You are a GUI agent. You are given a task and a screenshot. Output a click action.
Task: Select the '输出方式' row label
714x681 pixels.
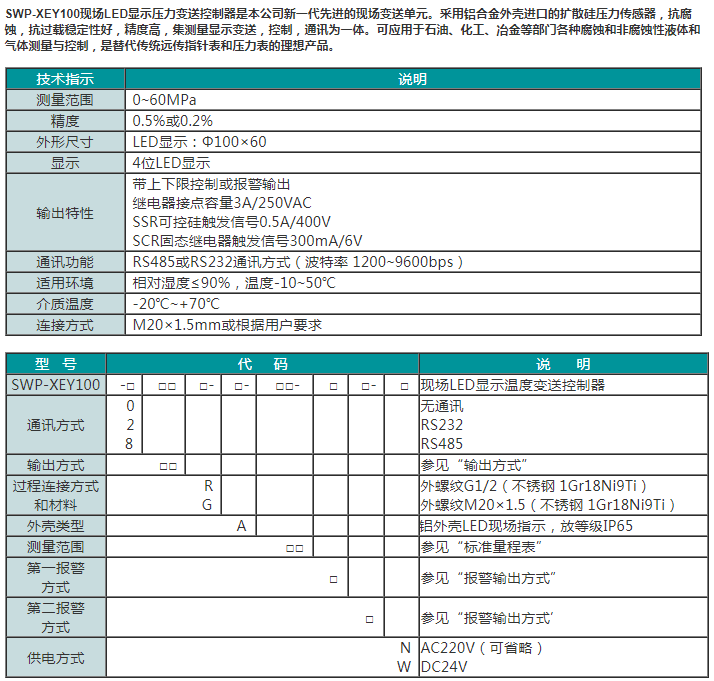56,465
